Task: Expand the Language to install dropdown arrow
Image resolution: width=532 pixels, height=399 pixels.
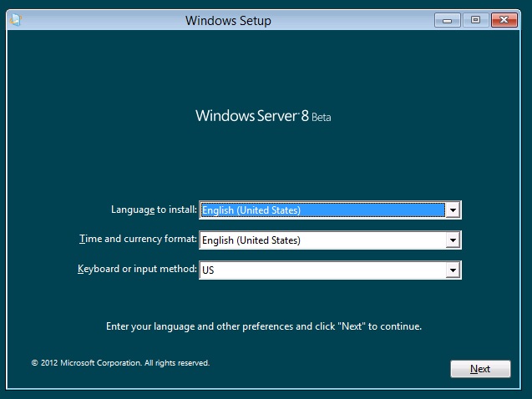Action: 452,210
